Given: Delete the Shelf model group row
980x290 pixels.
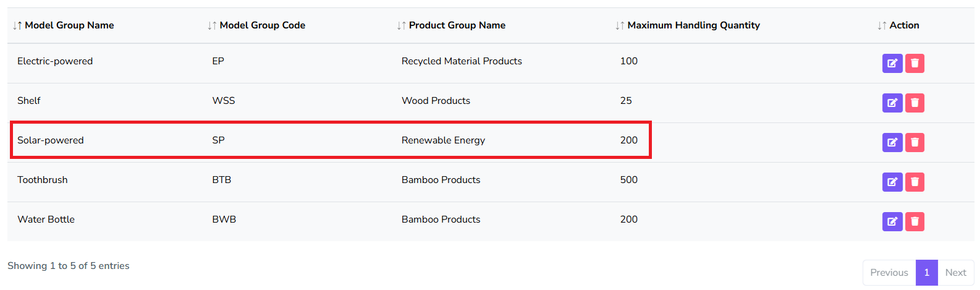Looking at the screenshot, I should coord(915,103).
